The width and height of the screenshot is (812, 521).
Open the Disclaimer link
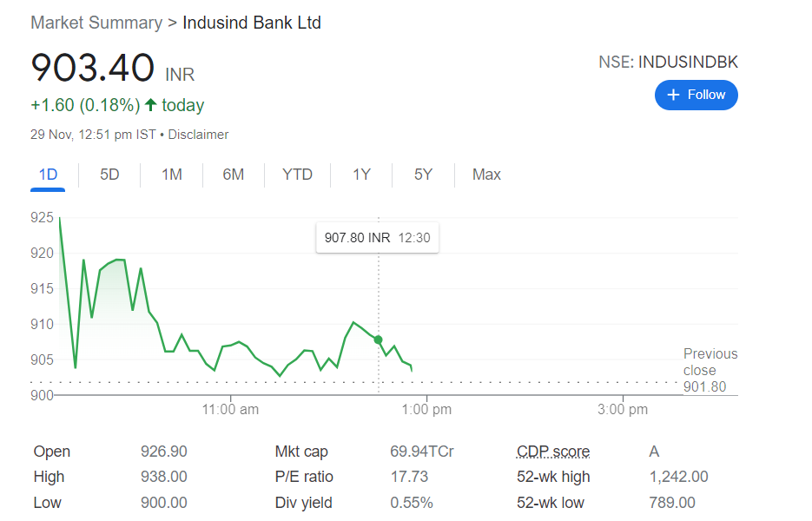(198, 135)
